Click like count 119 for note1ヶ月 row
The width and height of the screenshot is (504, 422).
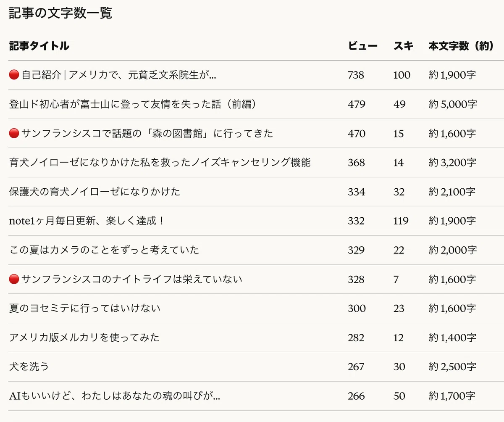click(401, 221)
